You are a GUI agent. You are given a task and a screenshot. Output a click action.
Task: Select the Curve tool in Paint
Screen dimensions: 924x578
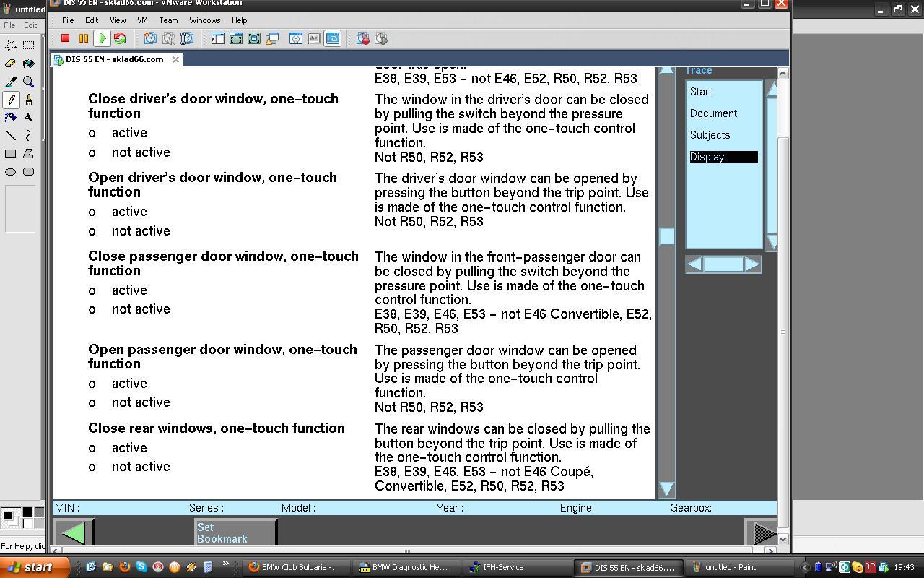(29, 135)
